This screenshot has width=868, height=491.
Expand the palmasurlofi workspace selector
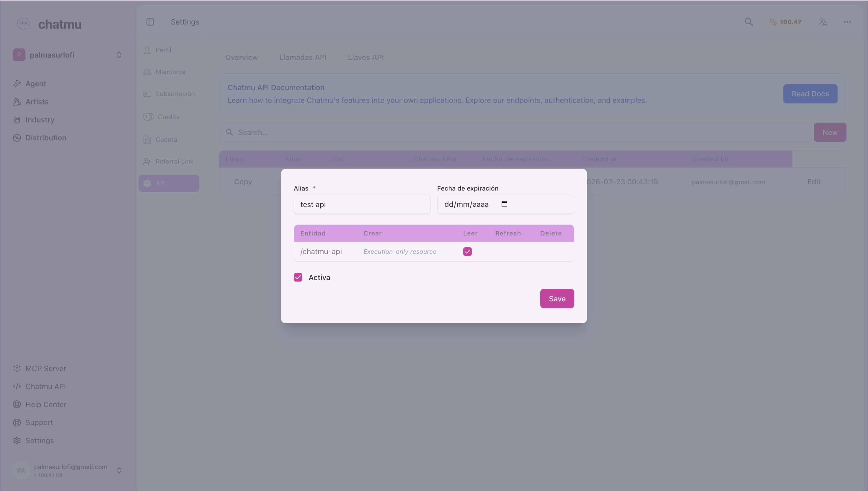pyautogui.click(x=119, y=55)
